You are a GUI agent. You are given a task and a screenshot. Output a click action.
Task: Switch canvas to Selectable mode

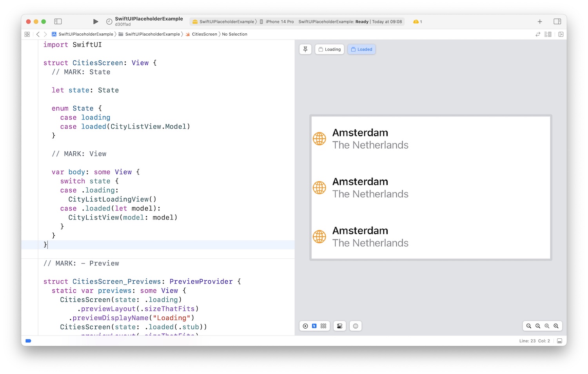coord(314,326)
